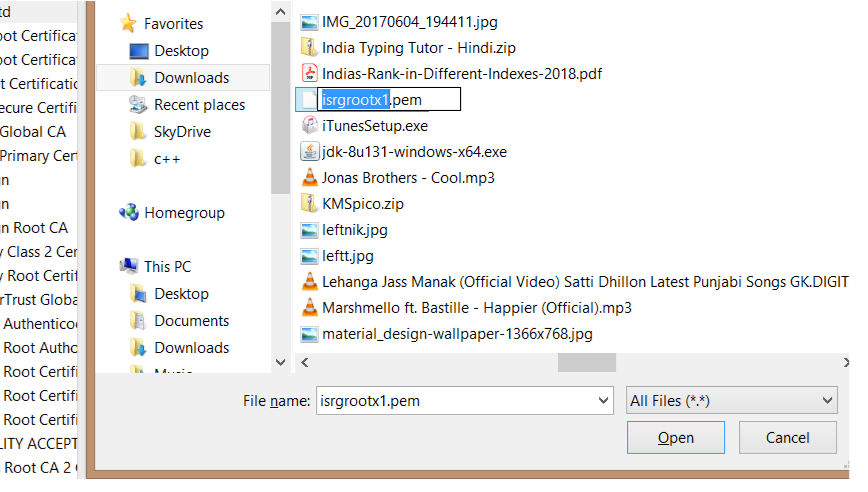Select This PC in the navigation tree
The image size is (868, 492).
click(x=168, y=267)
